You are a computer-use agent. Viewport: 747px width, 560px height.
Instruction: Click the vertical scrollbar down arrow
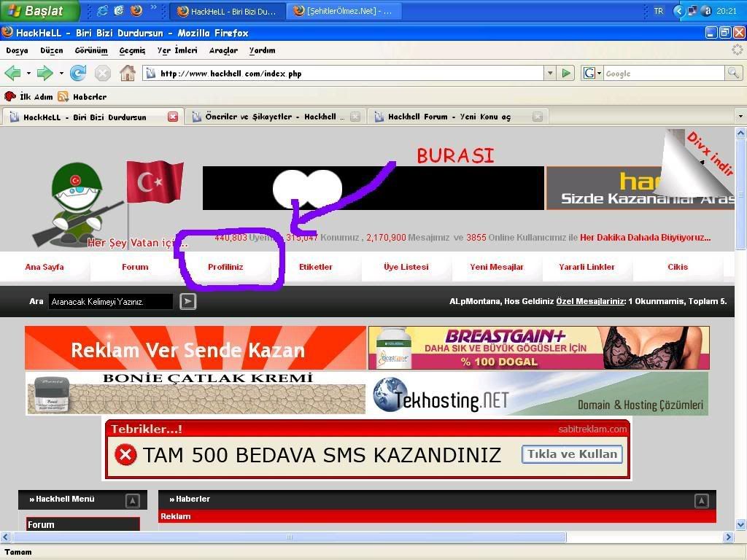tap(740, 524)
